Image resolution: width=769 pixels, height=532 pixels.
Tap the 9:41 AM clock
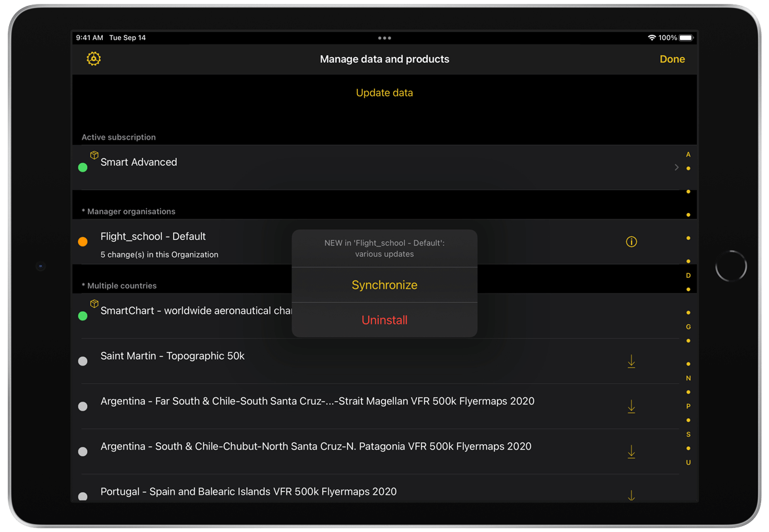click(x=89, y=38)
